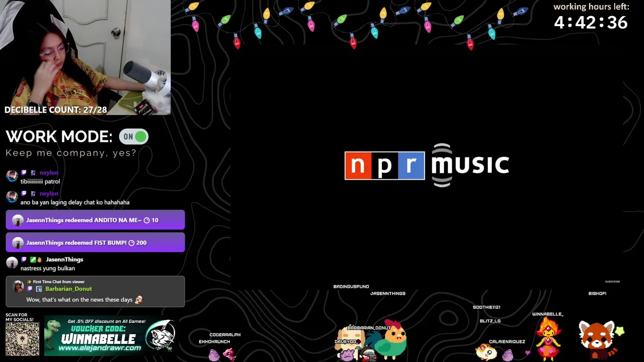Click JasennThings avatar on ANDITO NA ME redemption
Image resolution: width=644 pixels, height=362 pixels.
[18, 220]
